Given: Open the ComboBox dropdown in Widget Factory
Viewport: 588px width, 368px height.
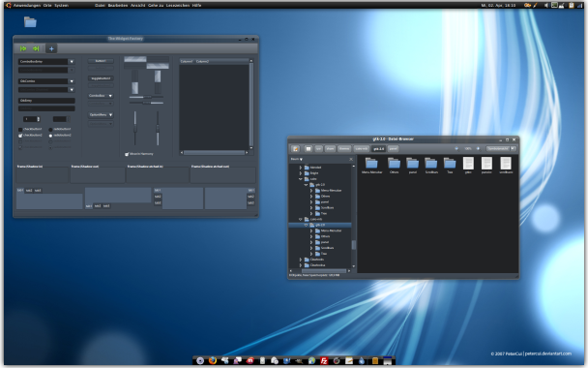Looking at the screenshot, I should 101,96.
